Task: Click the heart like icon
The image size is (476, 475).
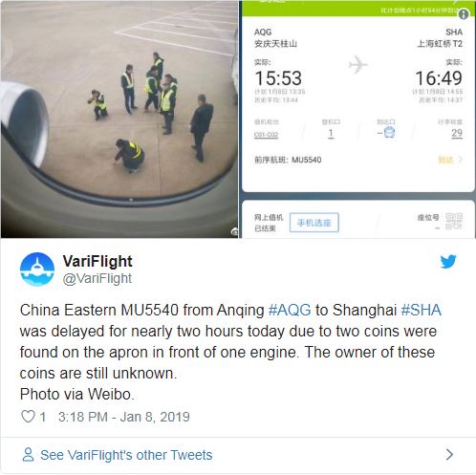Action: (28, 417)
